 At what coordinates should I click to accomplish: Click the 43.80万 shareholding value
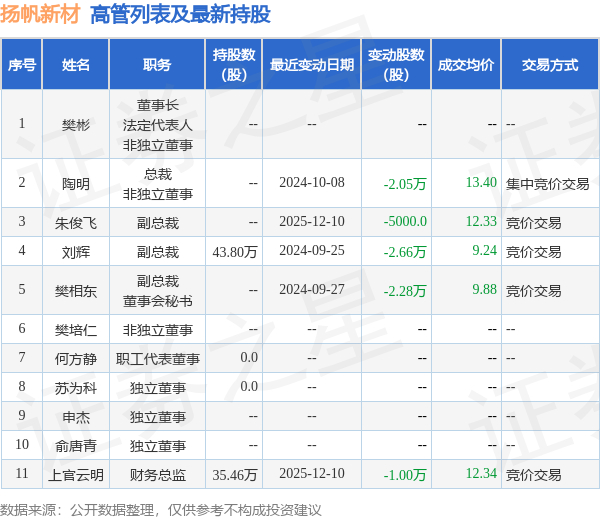(x=235, y=252)
